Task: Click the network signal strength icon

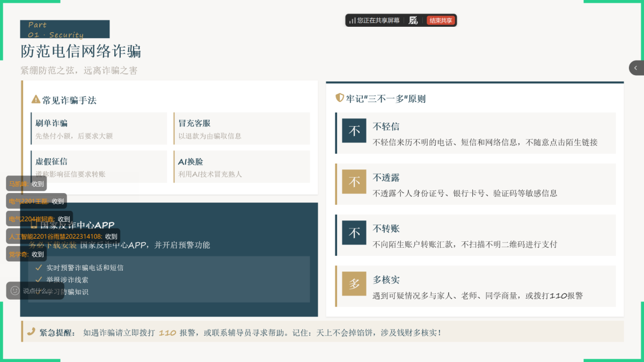Action: 352,20
